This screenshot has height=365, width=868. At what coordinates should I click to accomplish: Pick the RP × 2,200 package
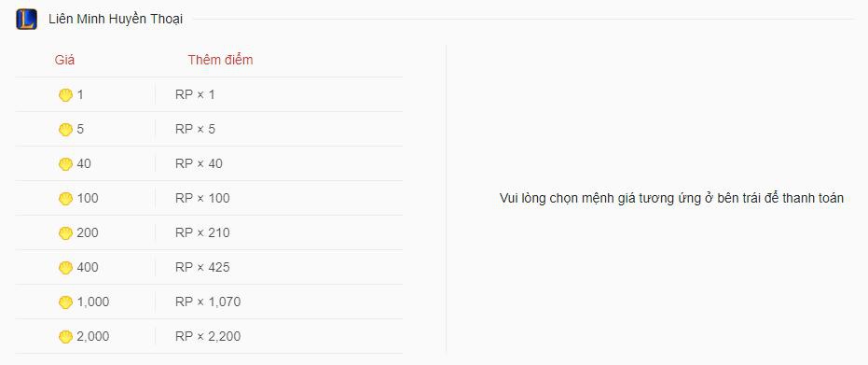click(x=209, y=336)
